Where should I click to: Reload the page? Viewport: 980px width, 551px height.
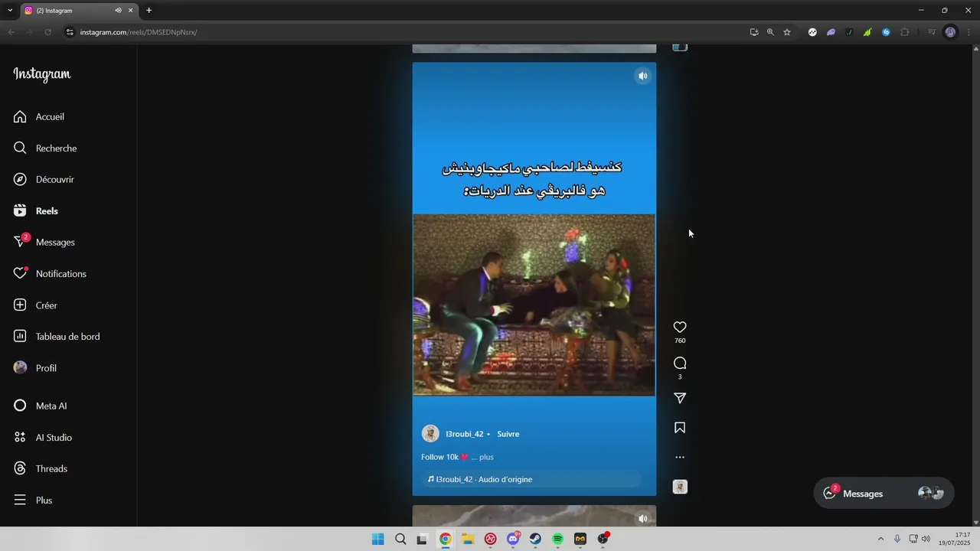click(x=47, y=32)
